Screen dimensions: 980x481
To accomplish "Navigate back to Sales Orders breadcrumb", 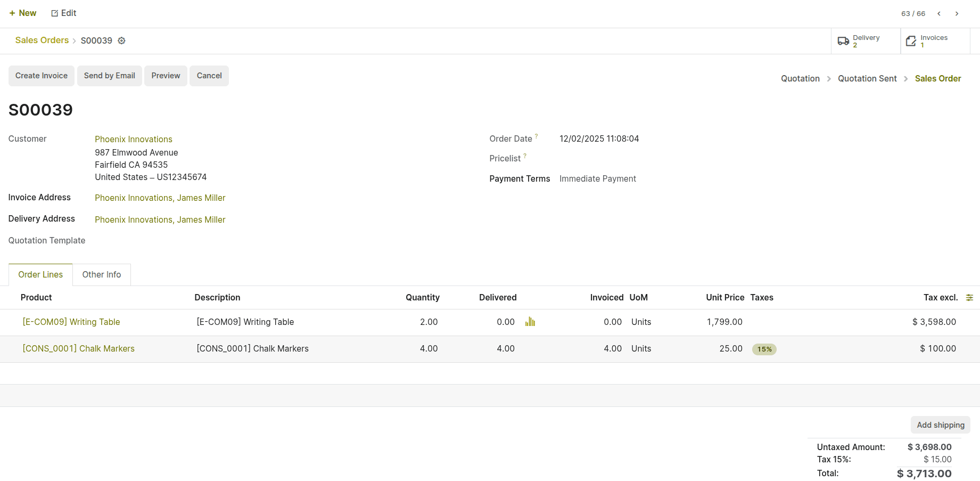I will 42,40.
